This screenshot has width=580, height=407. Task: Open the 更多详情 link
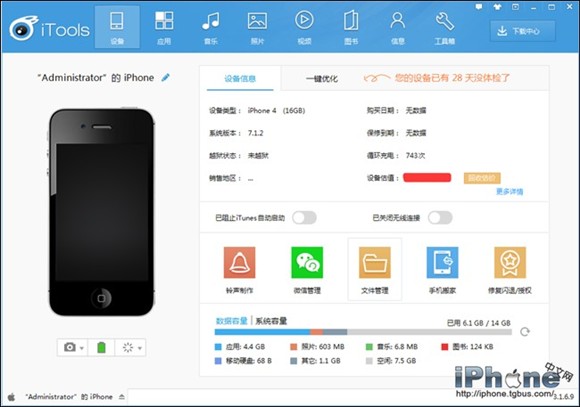[509, 191]
